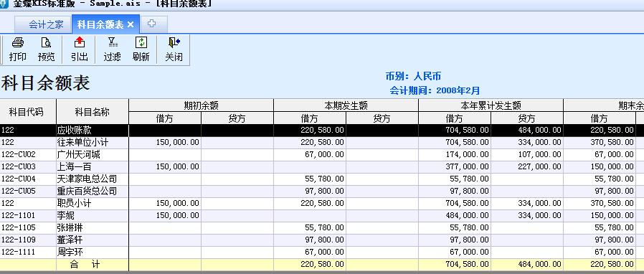Select the 应收账款 row name
This screenshot has width=644, height=274.
pos(75,131)
